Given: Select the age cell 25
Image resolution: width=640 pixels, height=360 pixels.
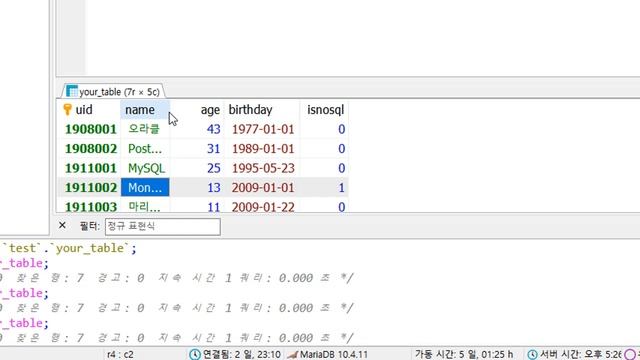Looking at the screenshot, I should pos(197,168).
